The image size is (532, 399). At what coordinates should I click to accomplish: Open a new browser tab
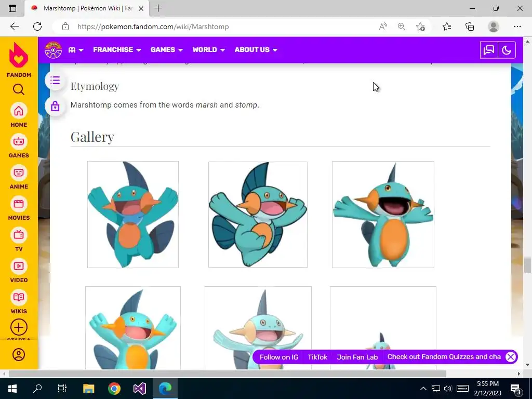(158, 8)
